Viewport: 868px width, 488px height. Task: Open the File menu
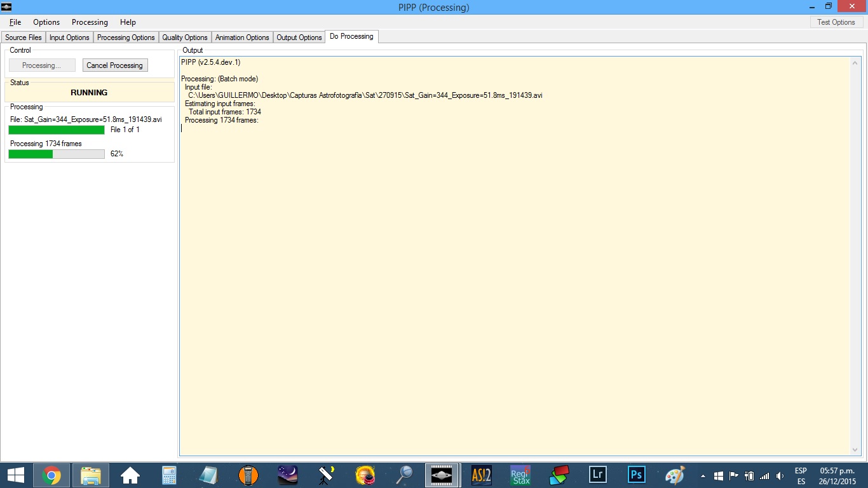click(15, 22)
